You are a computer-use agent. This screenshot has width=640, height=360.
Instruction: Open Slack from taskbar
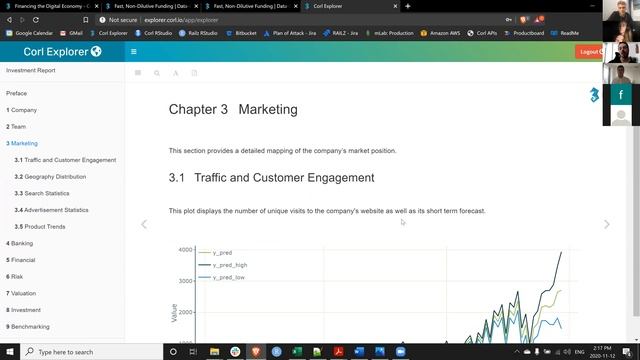tap(235, 352)
